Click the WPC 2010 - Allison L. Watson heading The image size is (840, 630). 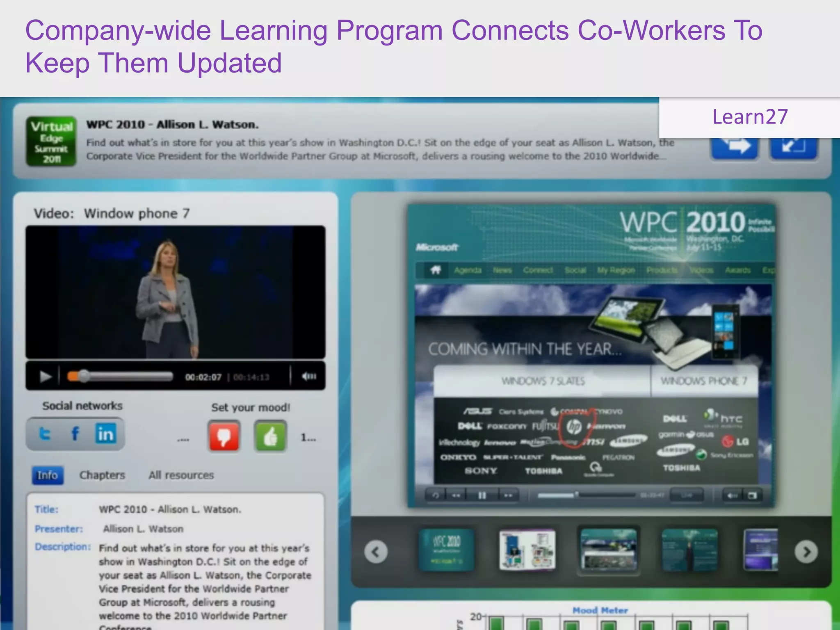[172, 124]
